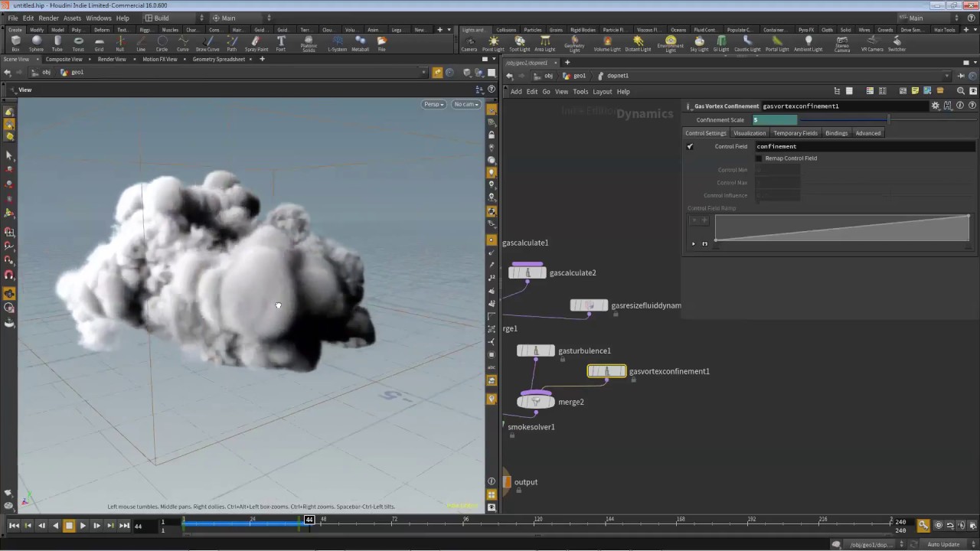The width and height of the screenshot is (980, 551).
Task: Add a Spot Light from the shelf
Action: click(x=520, y=43)
